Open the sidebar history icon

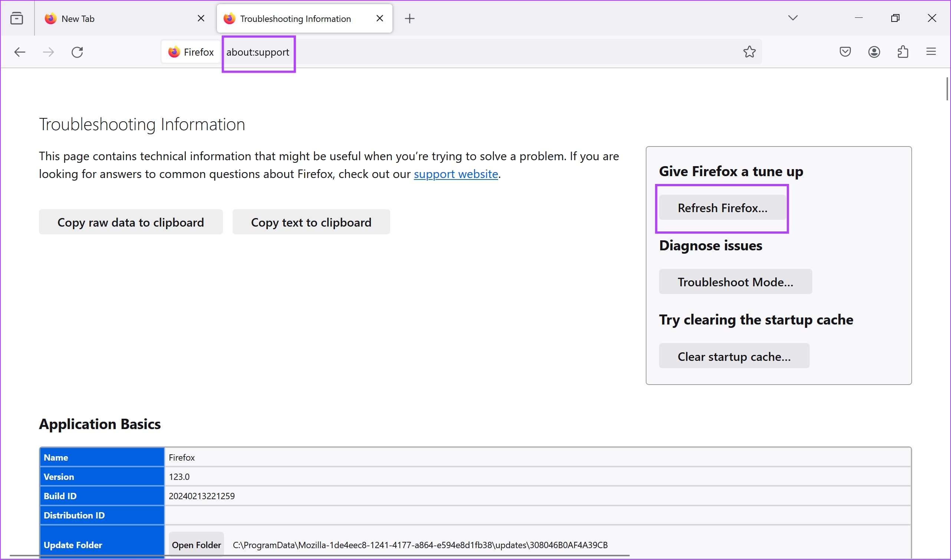[17, 18]
